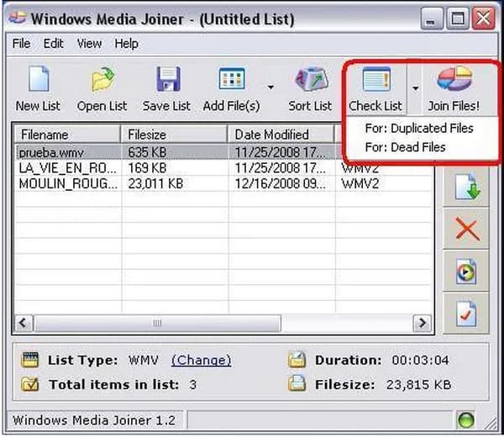This screenshot has height=438, width=504.
Task: Click the 635 KB filesize cell
Action: click(147, 152)
